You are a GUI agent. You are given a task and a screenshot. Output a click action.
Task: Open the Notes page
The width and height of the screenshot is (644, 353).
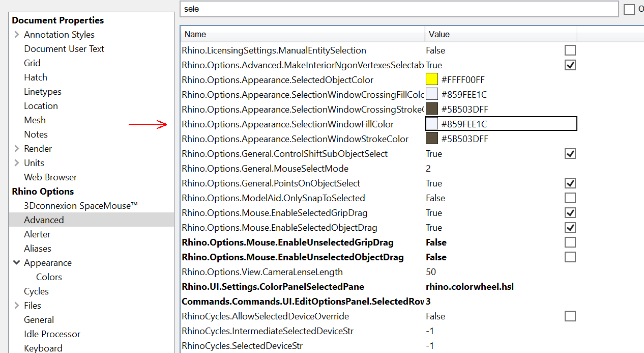tap(36, 134)
